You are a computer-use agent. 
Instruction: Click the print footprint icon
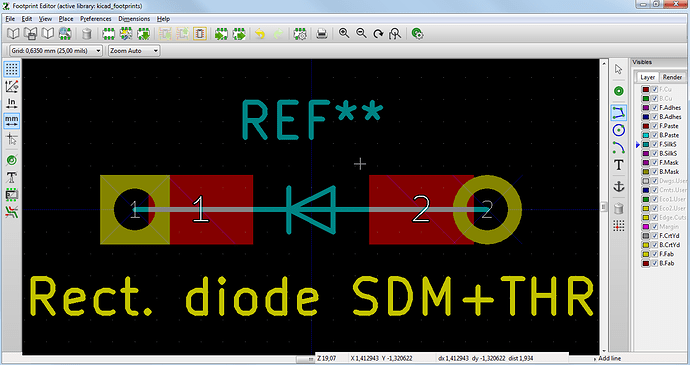(x=322, y=34)
